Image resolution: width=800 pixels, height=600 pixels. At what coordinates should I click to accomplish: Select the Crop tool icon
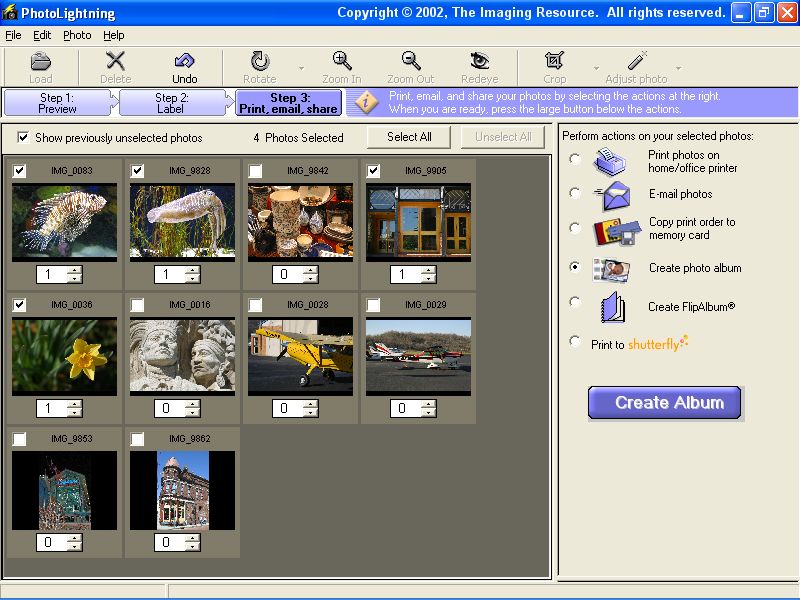(x=554, y=62)
